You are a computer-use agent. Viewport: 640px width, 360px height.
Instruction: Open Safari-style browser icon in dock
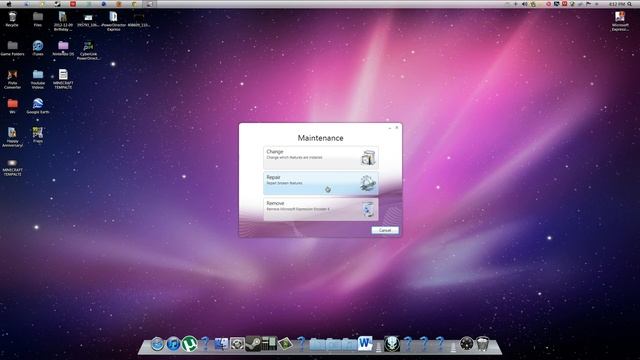coord(157,344)
